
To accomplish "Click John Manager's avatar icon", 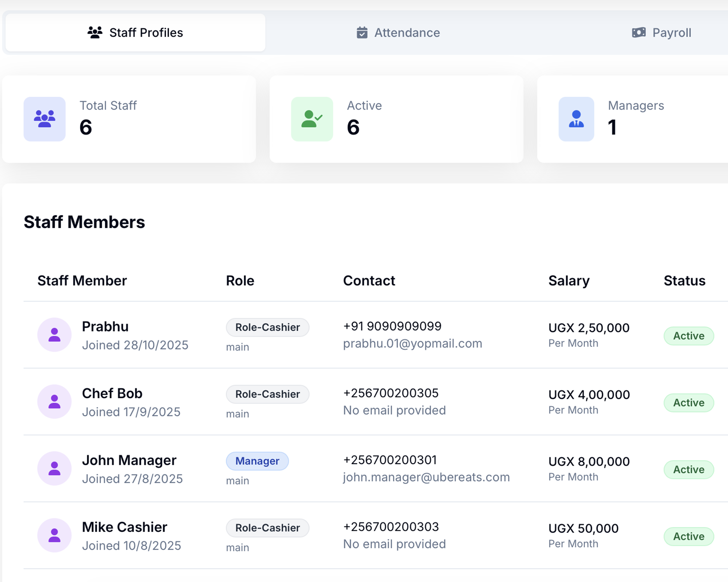I will [54, 468].
